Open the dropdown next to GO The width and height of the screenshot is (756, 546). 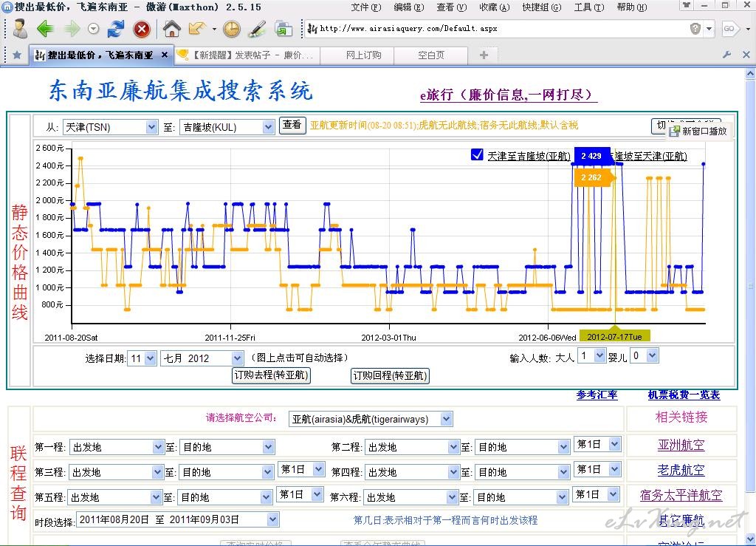click(x=748, y=29)
